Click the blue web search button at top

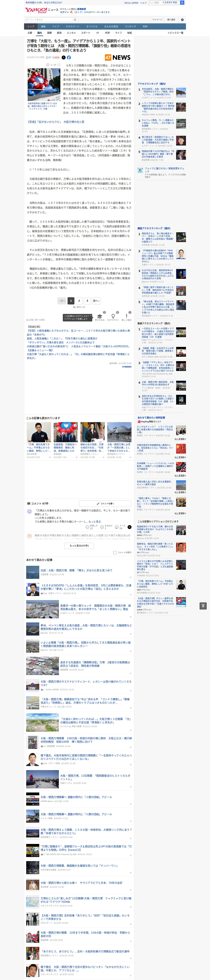(182, 3)
